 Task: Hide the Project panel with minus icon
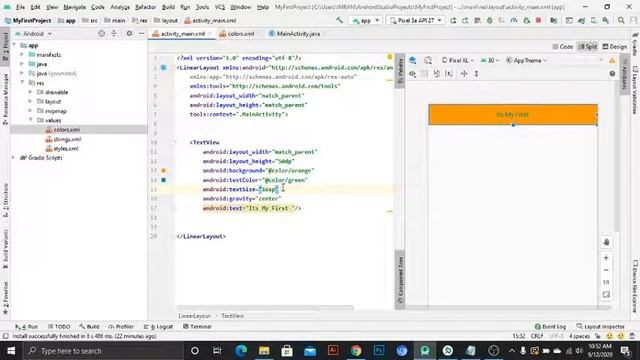click(x=141, y=33)
